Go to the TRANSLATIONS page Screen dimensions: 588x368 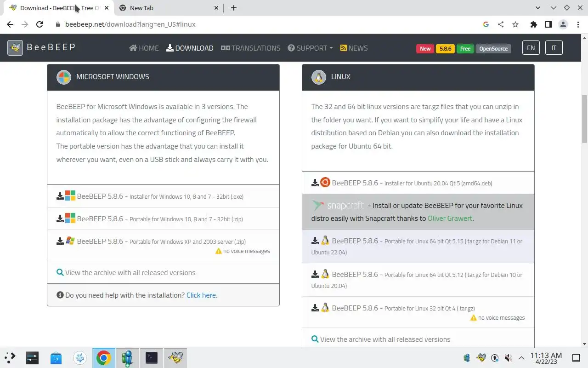point(250,48)
